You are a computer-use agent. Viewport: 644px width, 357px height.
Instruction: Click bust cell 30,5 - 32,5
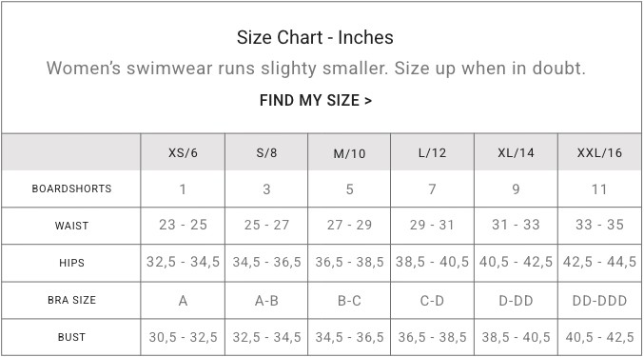[183, 337]
